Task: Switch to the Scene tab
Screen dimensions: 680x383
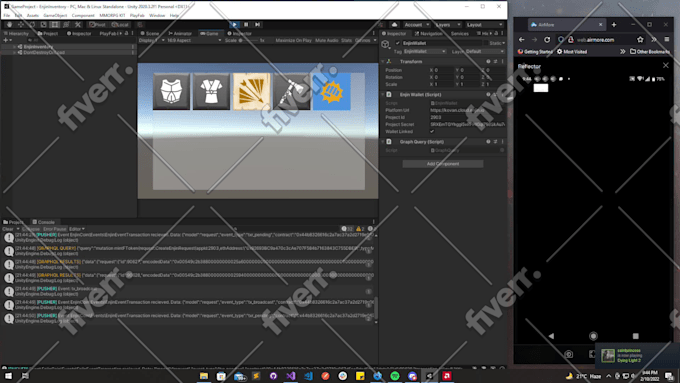Action: coord(150,33)
